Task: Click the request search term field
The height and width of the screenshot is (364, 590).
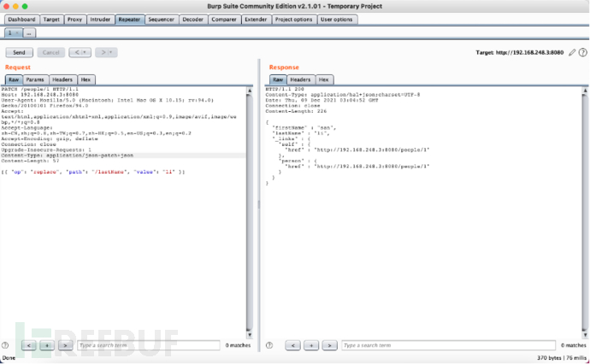Action: pos(149,345)
